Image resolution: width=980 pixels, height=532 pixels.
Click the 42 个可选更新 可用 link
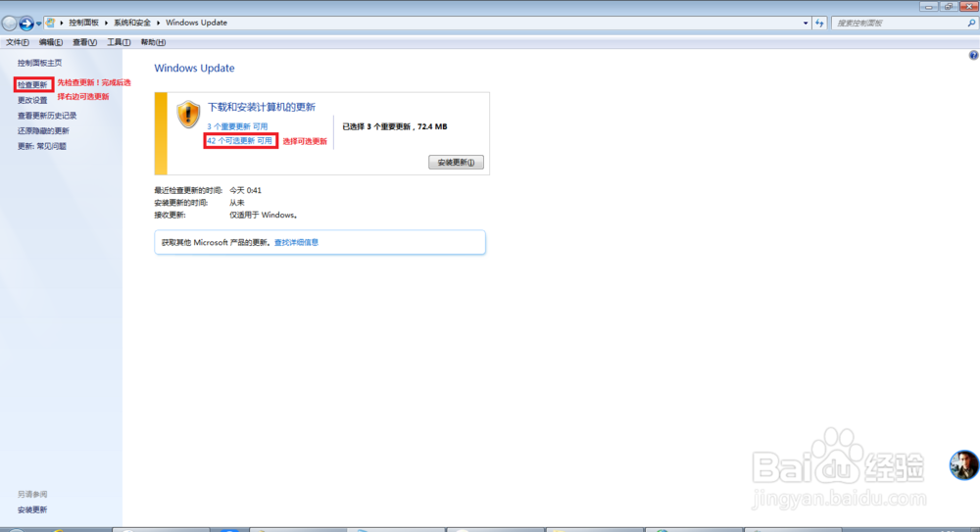(239, 141)
